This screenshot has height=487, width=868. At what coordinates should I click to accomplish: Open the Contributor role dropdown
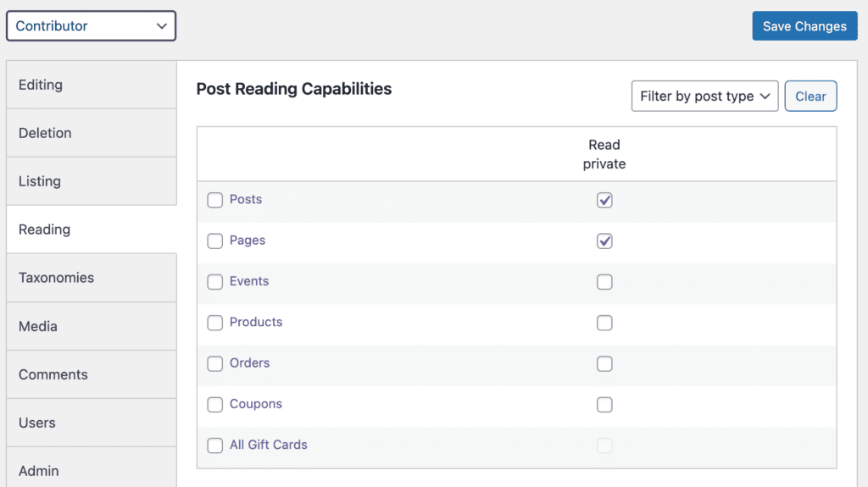(x=91, y=26)
